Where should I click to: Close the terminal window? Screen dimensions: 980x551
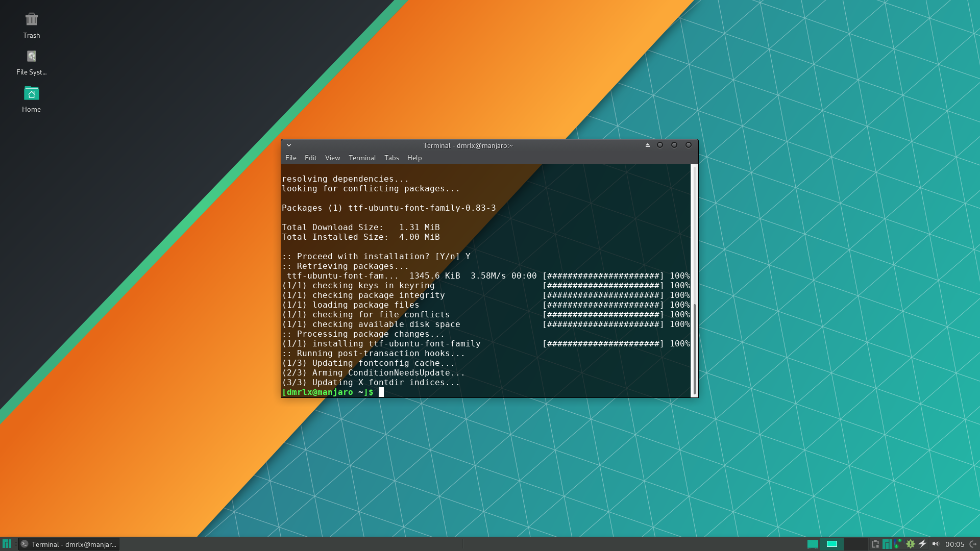pos(689,145)
